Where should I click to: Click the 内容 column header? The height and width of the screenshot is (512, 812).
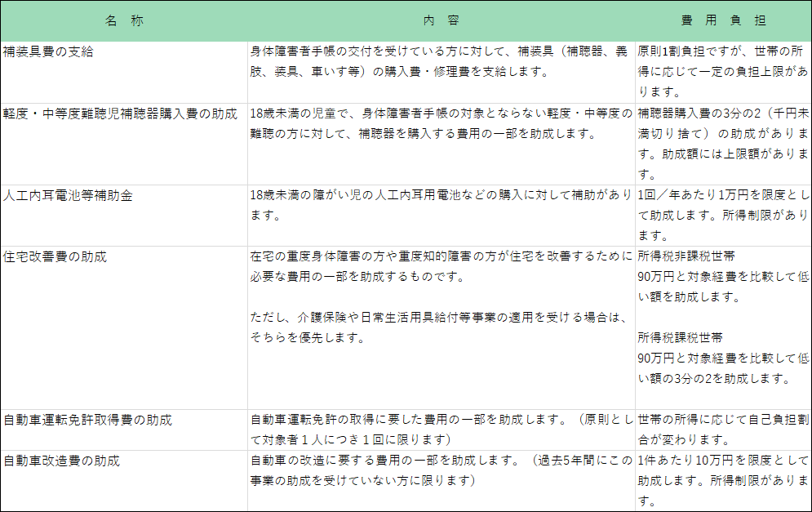coord(441,21)
